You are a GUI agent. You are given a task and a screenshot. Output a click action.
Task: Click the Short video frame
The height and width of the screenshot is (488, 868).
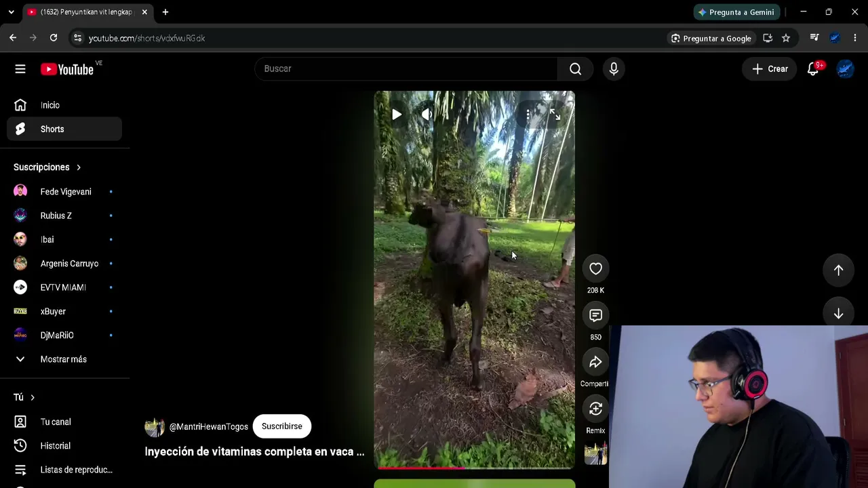tap(475, 279)
